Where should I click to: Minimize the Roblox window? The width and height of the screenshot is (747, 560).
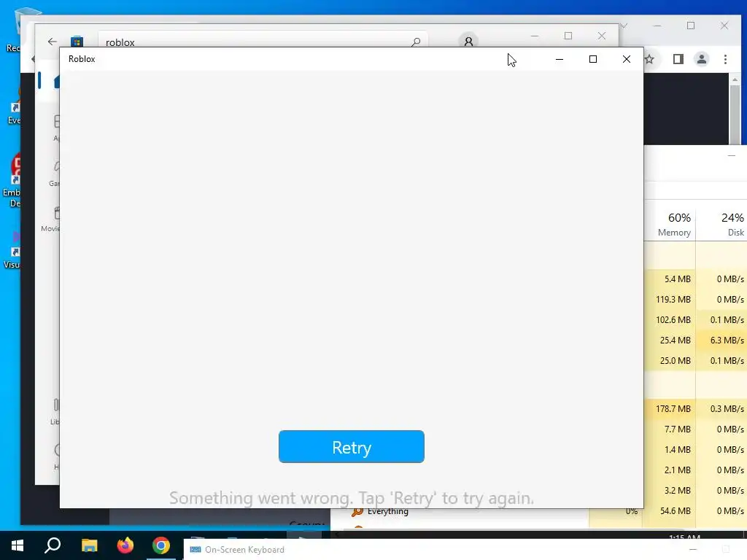click(x=560, y=59)
